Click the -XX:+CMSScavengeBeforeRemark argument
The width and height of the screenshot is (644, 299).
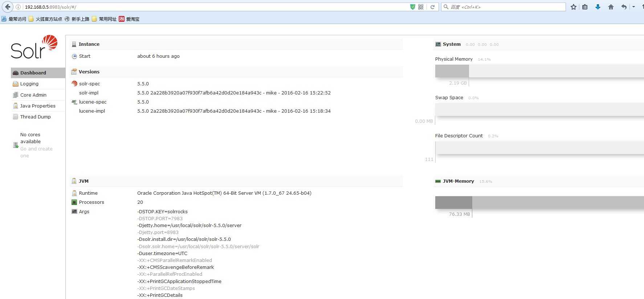click(x=175, y=267)
